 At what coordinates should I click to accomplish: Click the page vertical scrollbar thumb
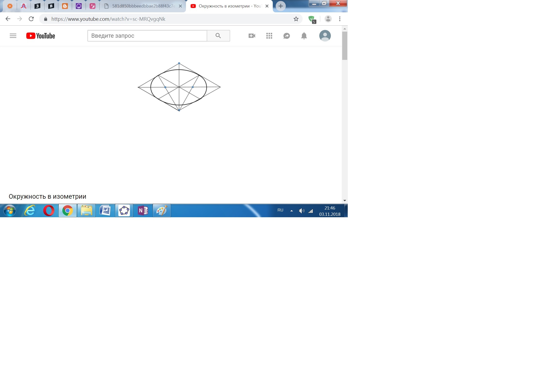pyautogui.click(x=345, y=45)
